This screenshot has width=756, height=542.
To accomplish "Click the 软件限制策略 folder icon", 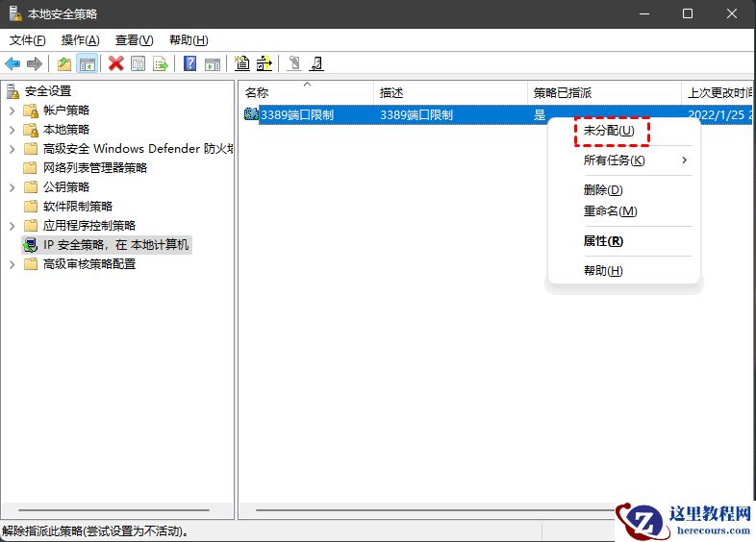I will pyautogui.click(x=31, y=207).
